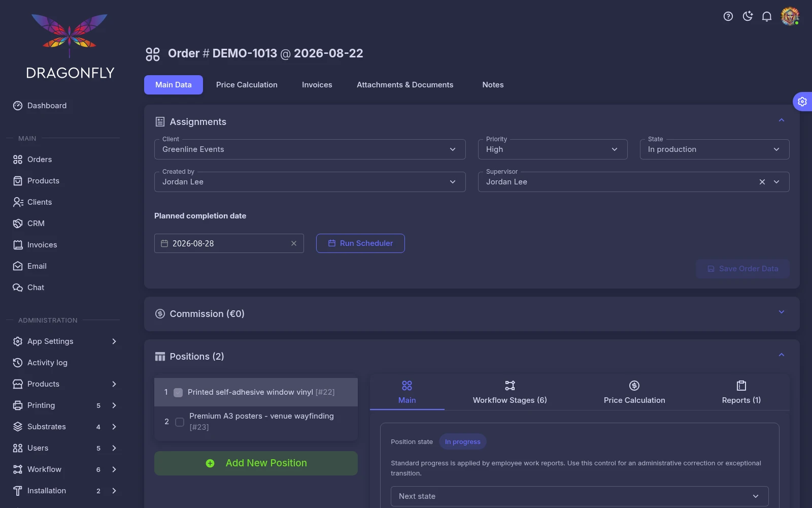Clear the Supervisor selection
The height and width of the screenshot is (508, 812).
pos(762,182)
